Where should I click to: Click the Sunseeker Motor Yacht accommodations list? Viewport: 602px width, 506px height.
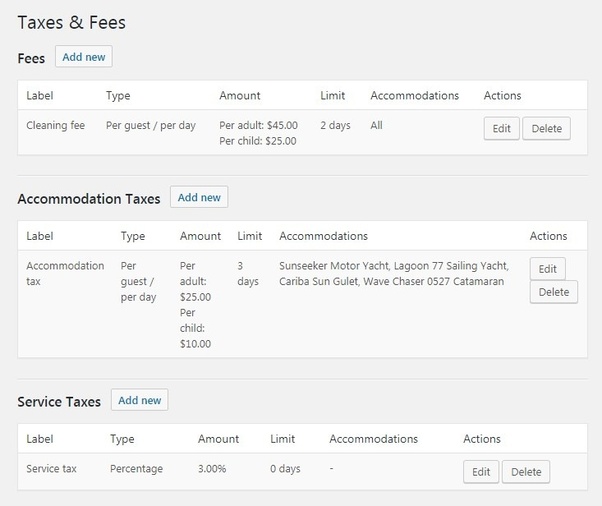[x=393, y=273]
